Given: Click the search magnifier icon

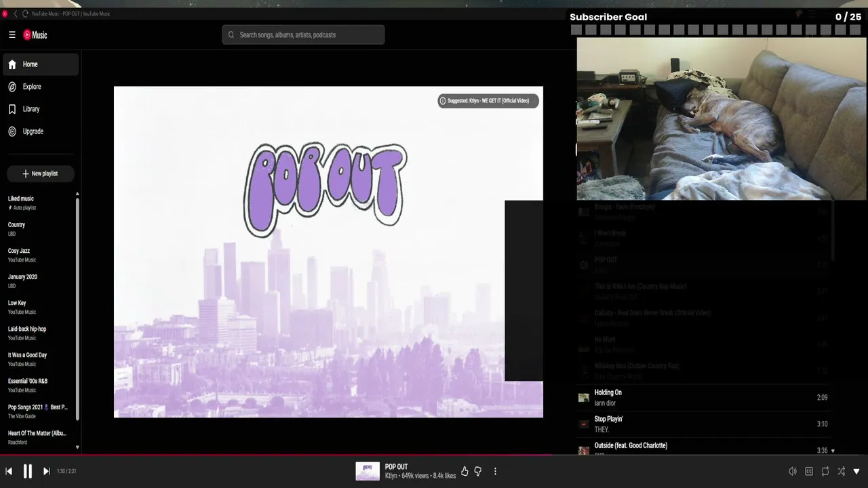Looking at the screenshot, I should tap(231, 35).
